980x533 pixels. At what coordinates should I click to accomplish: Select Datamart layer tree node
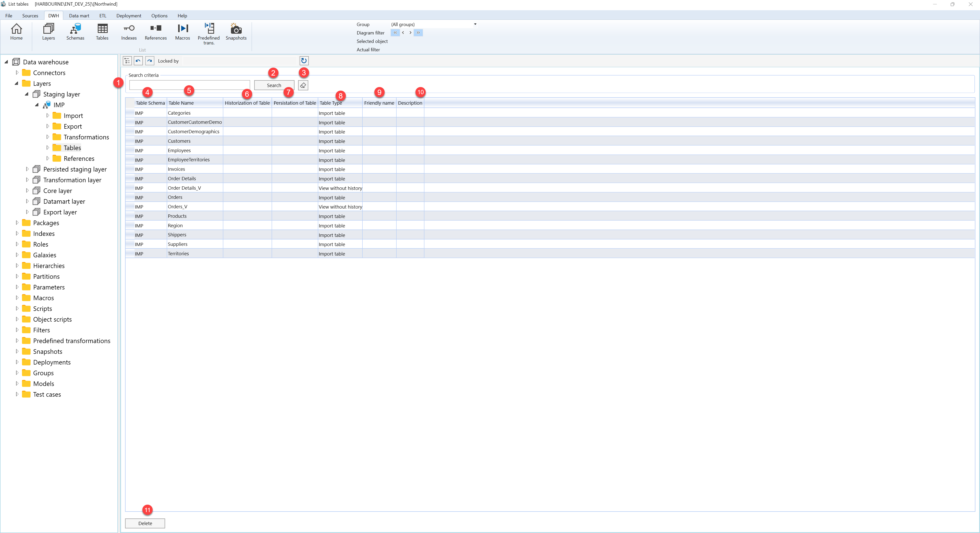tap(64, 201)
